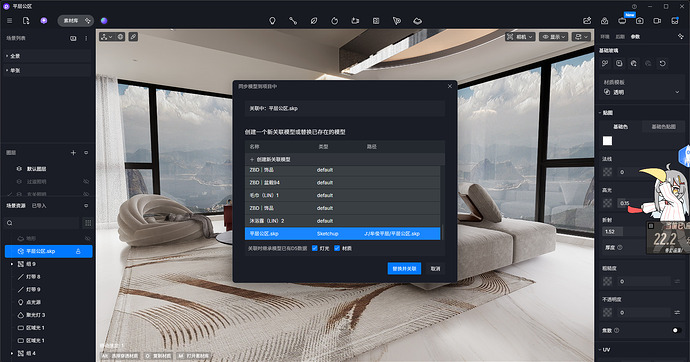
Task: Click the export share icon at top right
Action: point(587,21)
